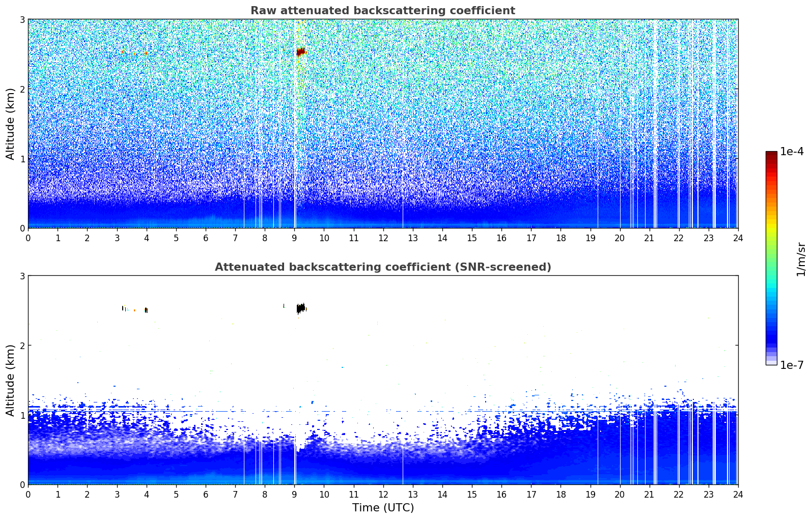Click the colorbar's '1e-7' minimum label
This screenshot has height=519, width=812.
click(x=792, y=365)
